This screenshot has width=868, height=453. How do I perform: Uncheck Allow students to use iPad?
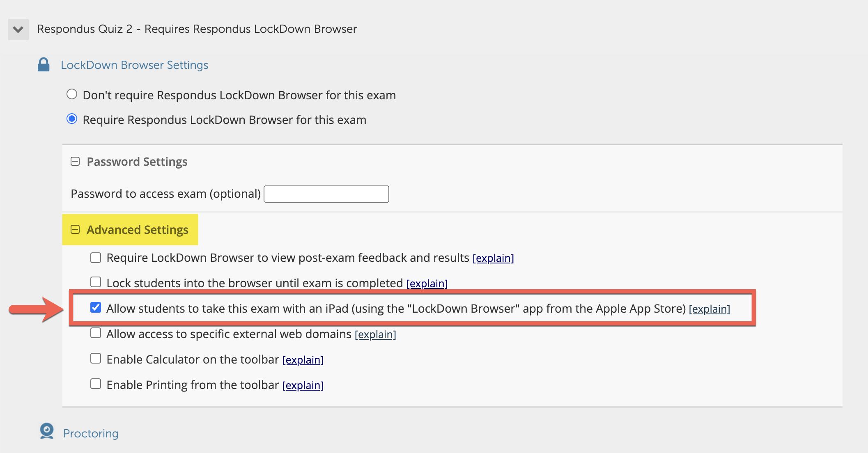coord(96,308)
